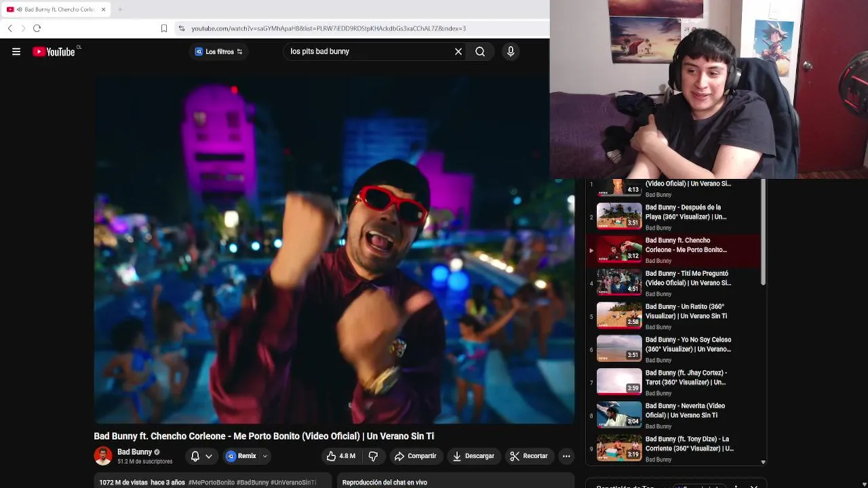Toggle the notification bell for Bad Bunny
Viewport: 868px width, 488px height.
pos(195,456)
